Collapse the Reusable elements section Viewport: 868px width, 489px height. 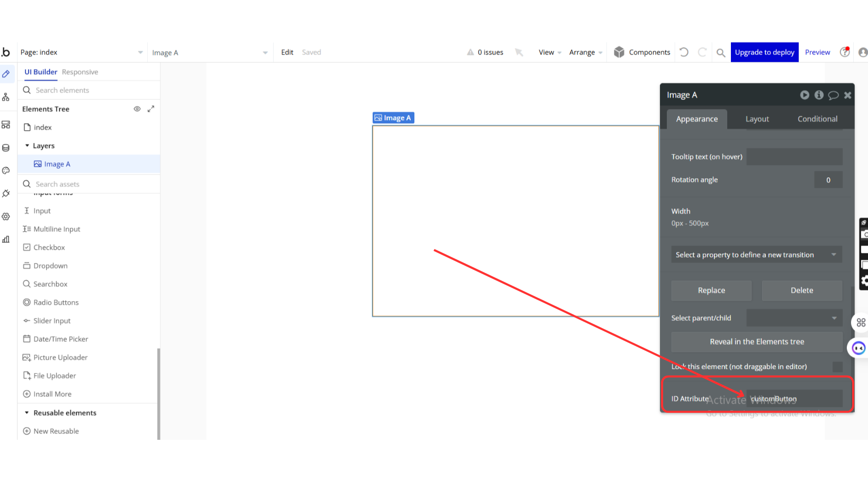27,413
